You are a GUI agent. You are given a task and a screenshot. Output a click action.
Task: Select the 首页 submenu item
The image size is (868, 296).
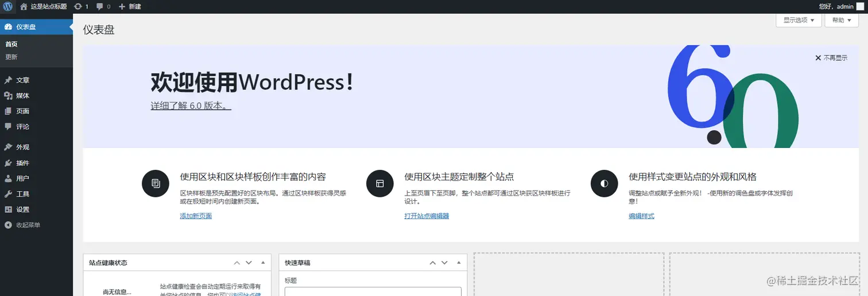[x=11, y=44]
